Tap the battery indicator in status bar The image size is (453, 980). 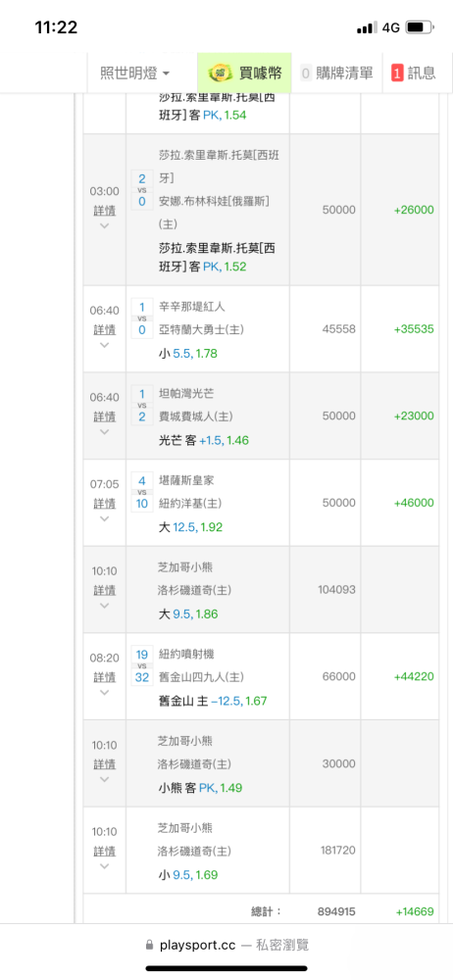click(x=420, y=28)
